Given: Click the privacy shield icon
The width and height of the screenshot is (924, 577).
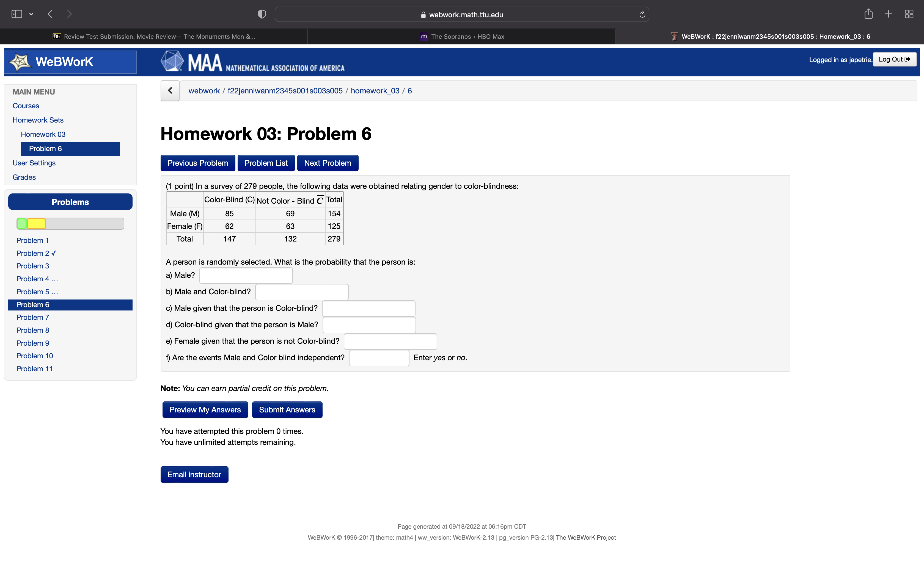Looking at the screenshot, I should tap(262, 14).
